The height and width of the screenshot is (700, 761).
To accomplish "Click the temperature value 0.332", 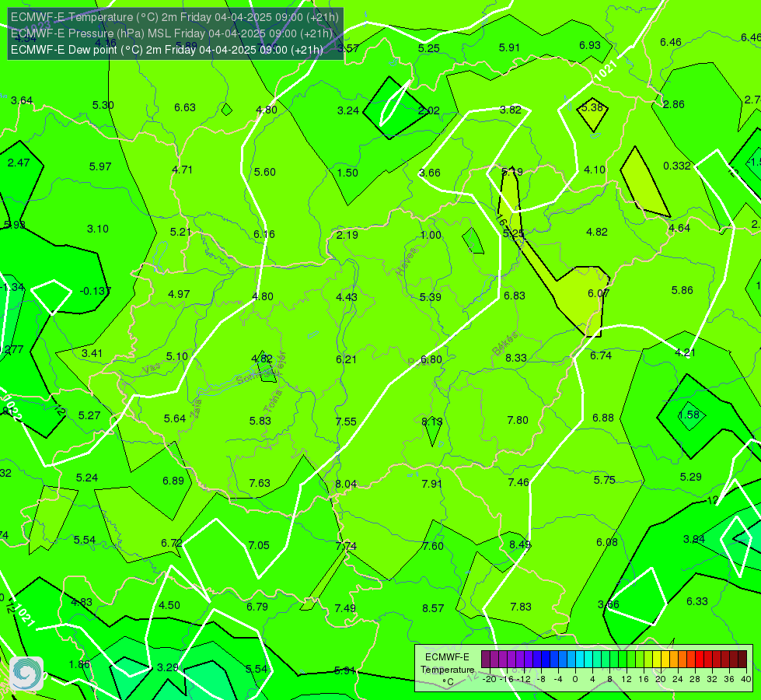I will 677,166.
